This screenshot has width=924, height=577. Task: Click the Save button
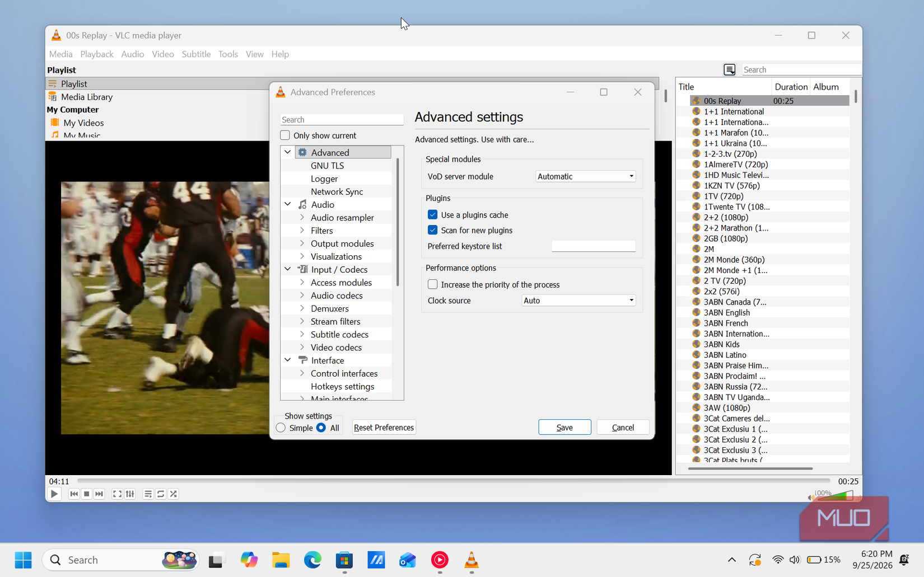tap(564, 427)
